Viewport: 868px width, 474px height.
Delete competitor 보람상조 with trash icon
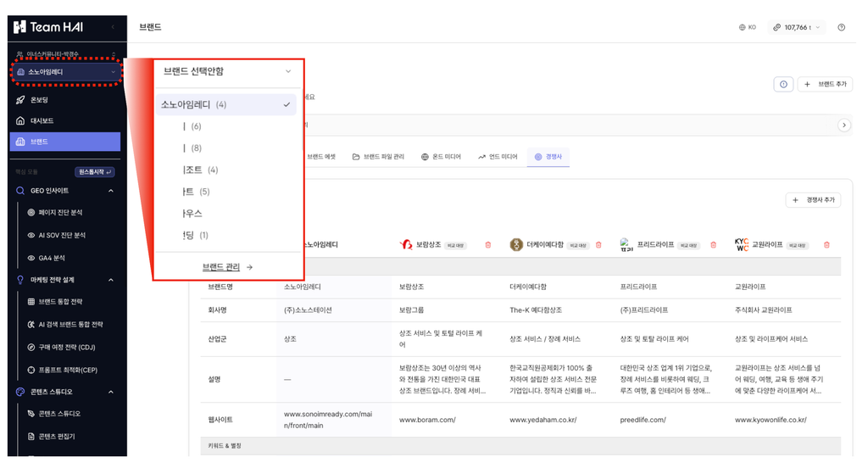[487, 245]
